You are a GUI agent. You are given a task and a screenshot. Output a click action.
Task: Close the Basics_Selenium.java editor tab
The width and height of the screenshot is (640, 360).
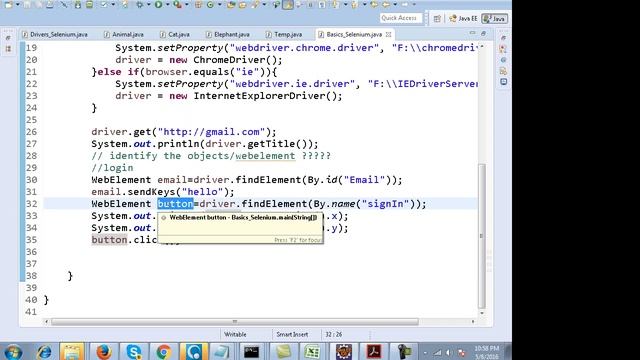(x=388, y=34)
